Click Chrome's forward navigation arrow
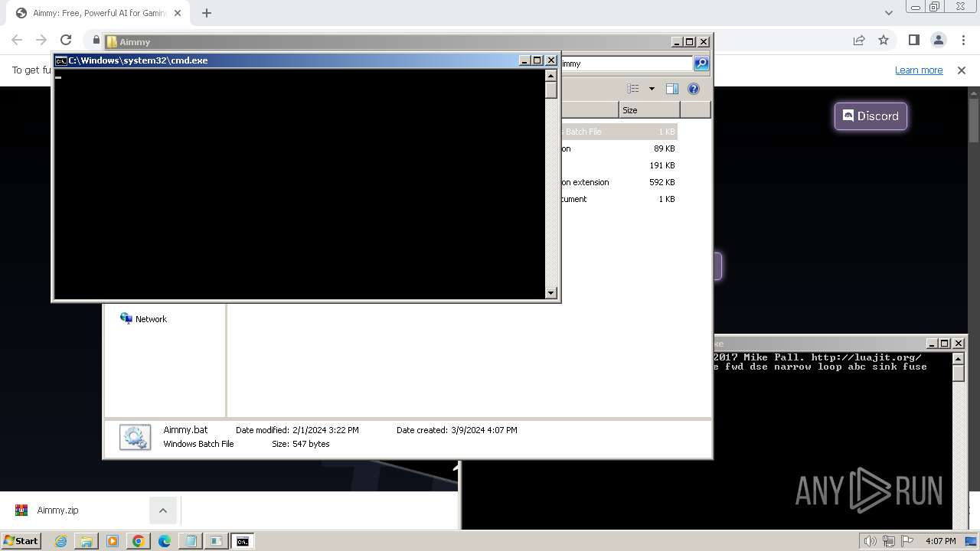The image size is (980, 551). click(x=41, y=40)
